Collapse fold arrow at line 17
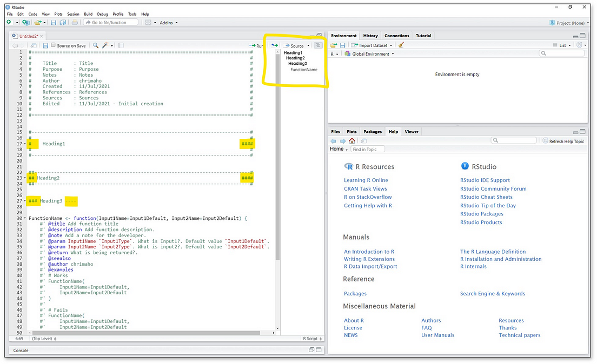Image resolution: width=597 pixels, height=364 pixels. [25, 144]
